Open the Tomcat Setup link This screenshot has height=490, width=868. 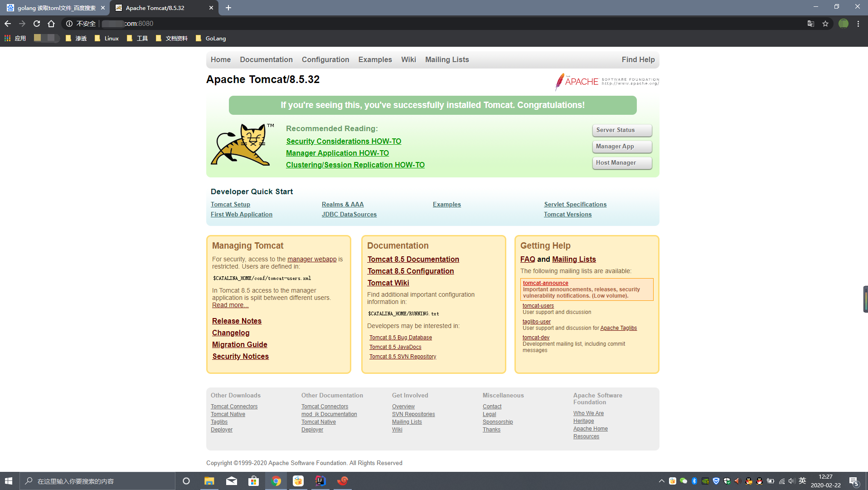coord(230,204)
